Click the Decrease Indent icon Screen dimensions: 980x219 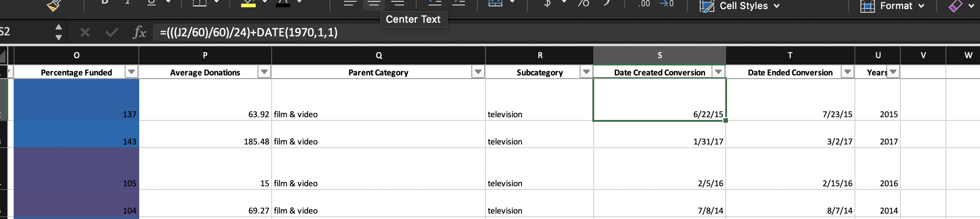[x=434, y=3]
